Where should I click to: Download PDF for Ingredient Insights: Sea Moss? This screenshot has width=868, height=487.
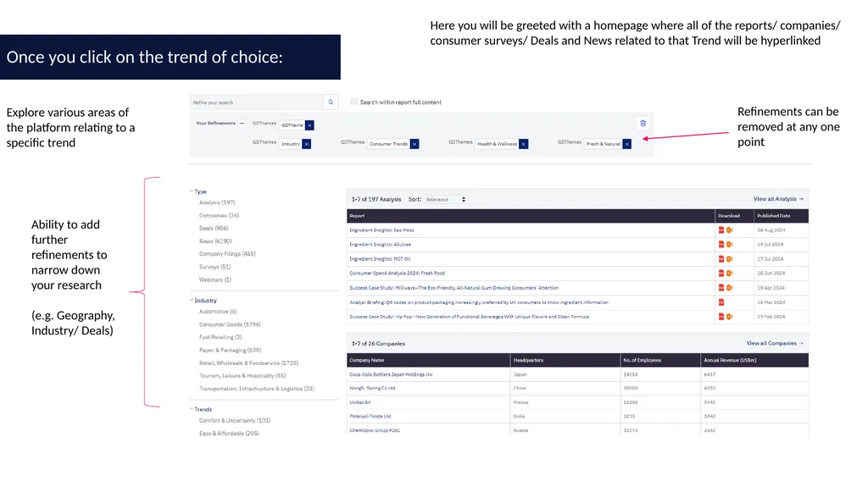(x=721, y=230)
